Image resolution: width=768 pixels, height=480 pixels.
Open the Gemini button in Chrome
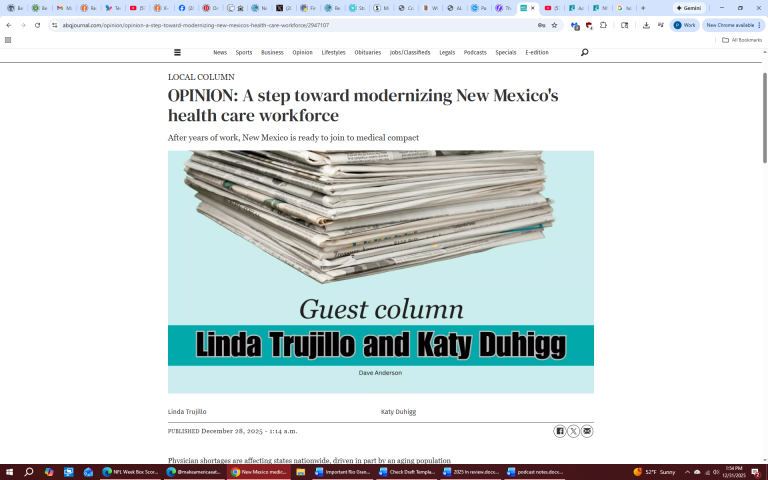(x=688, y=7)
